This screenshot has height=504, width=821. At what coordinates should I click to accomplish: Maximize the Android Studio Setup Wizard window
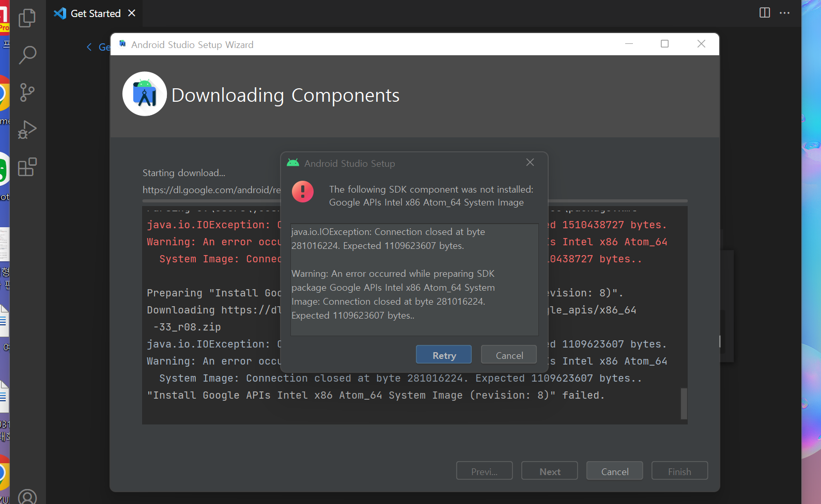(665, 44)
